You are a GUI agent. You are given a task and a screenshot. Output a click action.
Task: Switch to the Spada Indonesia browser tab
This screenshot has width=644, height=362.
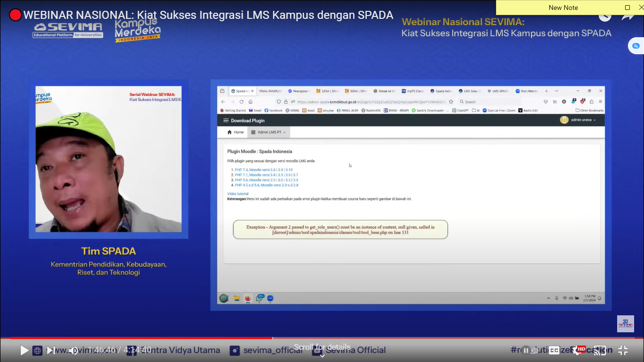pos(242,90)
